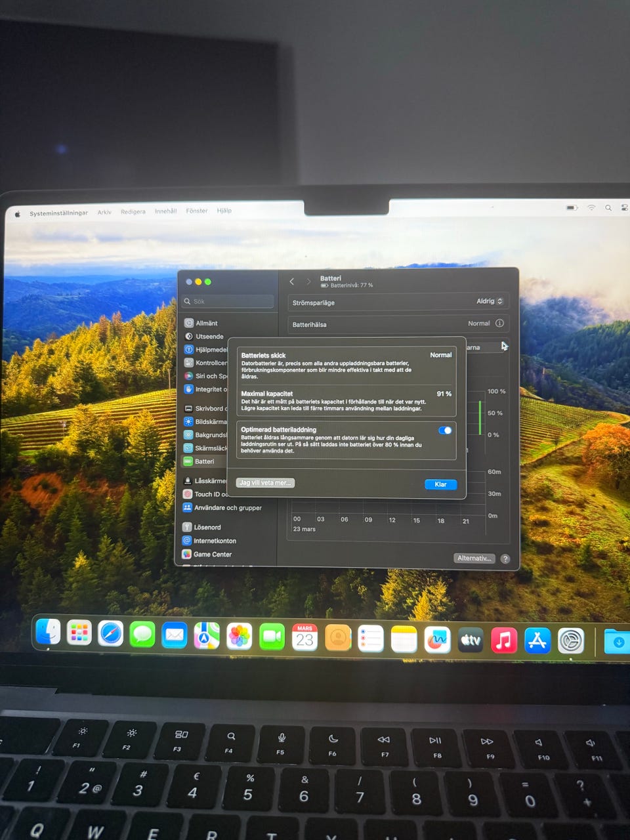This screenshot has height=840, width=630.
Task: Open FaceTime from the Dock
Action: tap(272, 637)
